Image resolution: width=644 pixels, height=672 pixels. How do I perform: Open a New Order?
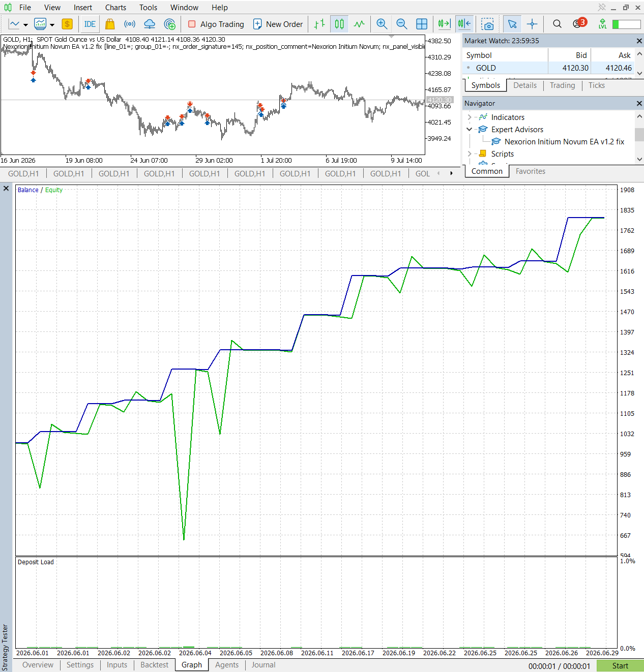pos(278,24)
